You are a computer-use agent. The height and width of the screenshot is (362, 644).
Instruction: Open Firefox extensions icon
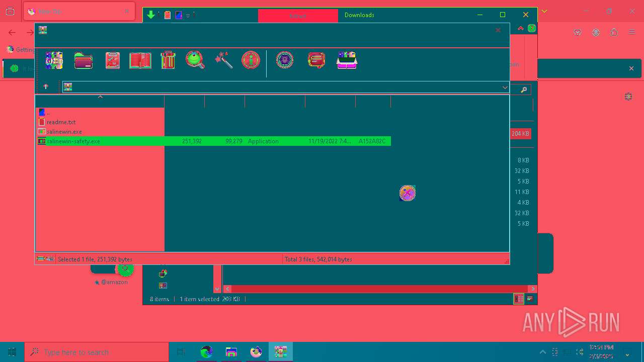(614, 32)
